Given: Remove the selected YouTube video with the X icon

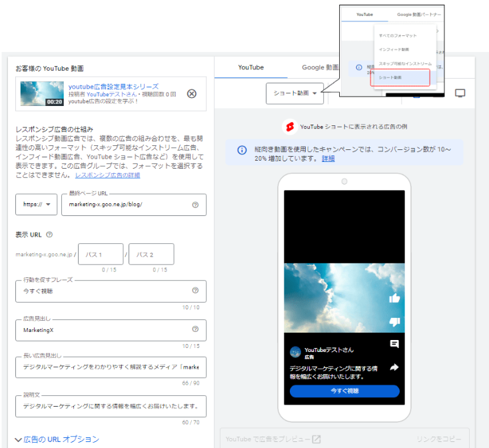Looking at the screenshot, I should (191, 93).
